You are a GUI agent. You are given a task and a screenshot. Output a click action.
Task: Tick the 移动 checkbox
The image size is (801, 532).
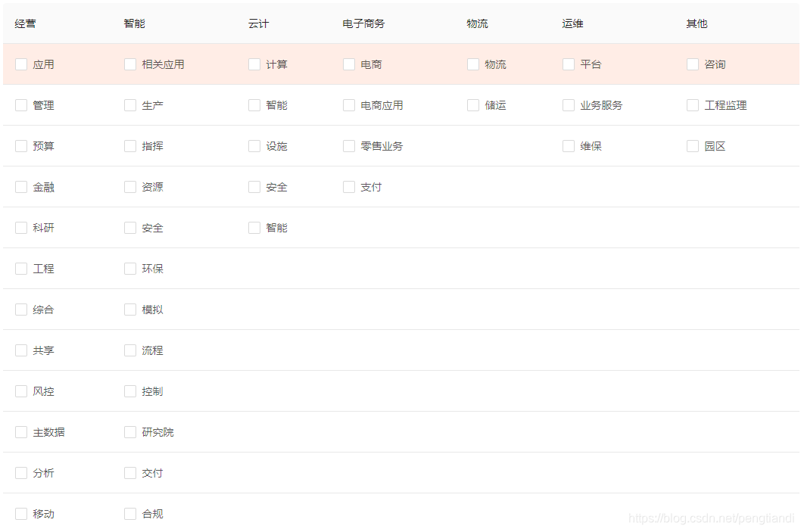coord(21,514)
